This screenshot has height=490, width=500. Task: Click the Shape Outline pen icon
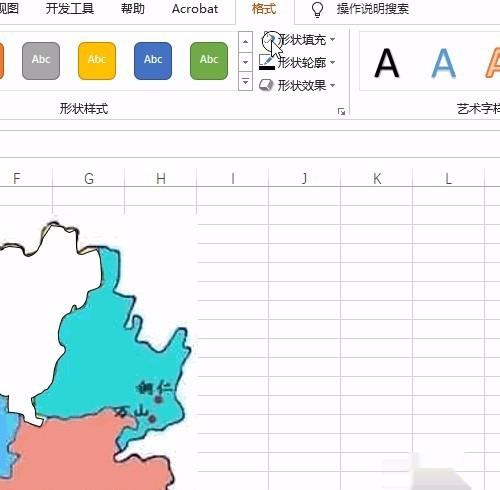click(x=267, y=62)
